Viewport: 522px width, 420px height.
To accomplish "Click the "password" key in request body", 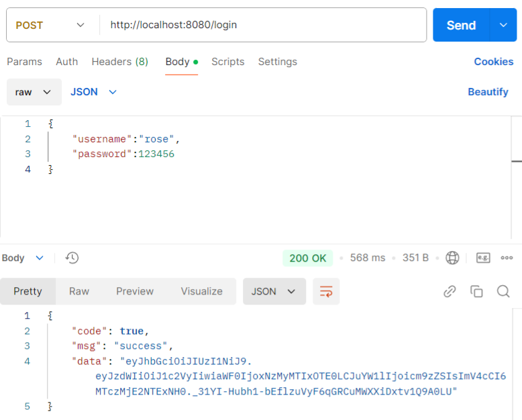I will pos(102,154).
